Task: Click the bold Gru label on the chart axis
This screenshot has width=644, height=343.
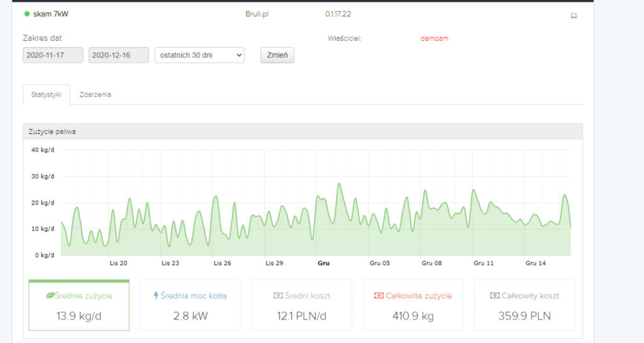Action: point(324,264)
